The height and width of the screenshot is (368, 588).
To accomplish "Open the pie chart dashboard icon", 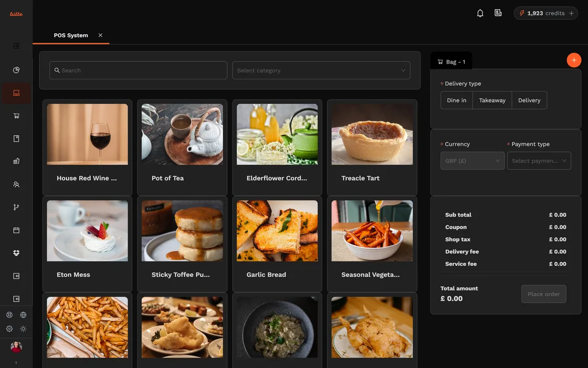I will (16, 70).
